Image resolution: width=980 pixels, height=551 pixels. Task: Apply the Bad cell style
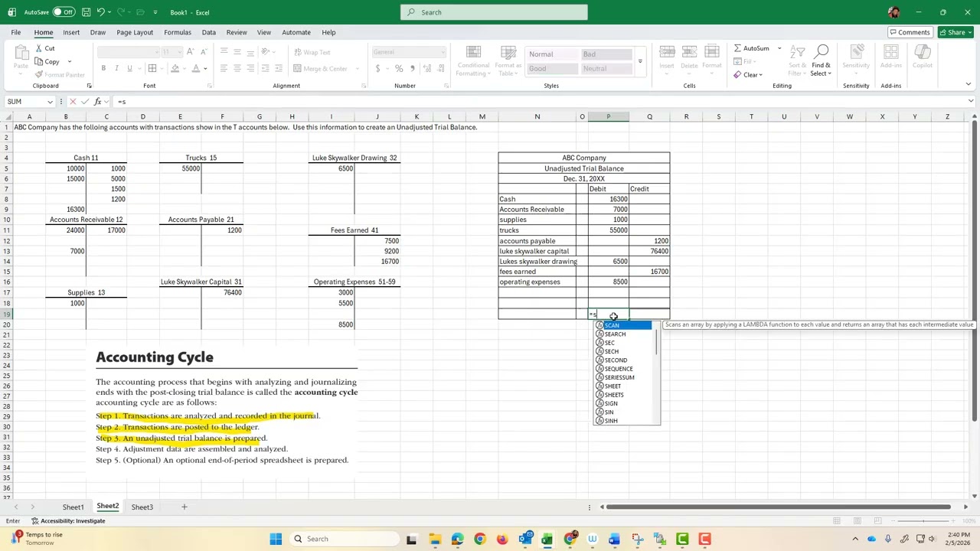pos(609,54)
